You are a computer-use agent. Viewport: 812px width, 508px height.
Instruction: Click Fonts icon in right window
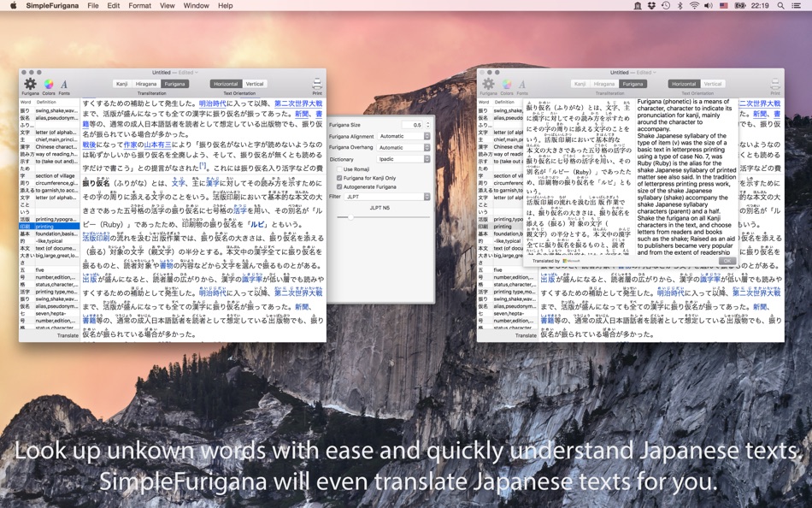pos(522,84)
